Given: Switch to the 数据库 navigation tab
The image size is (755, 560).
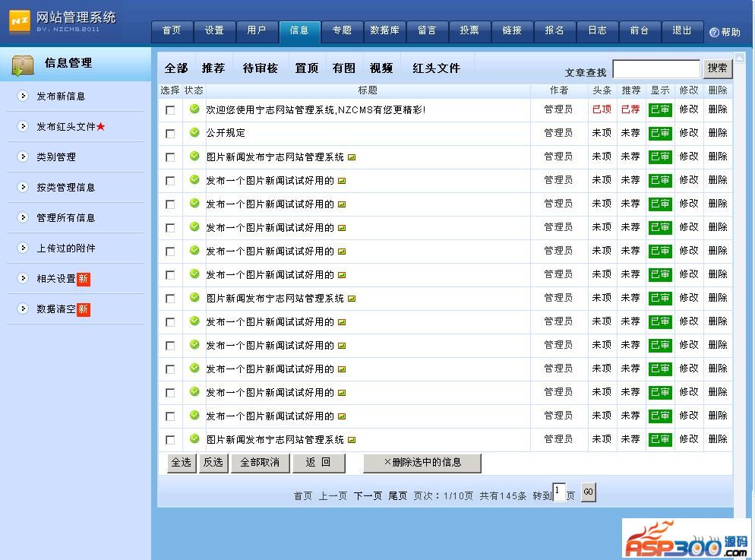Looking at the screenshot, I should (x=385, y=31).
